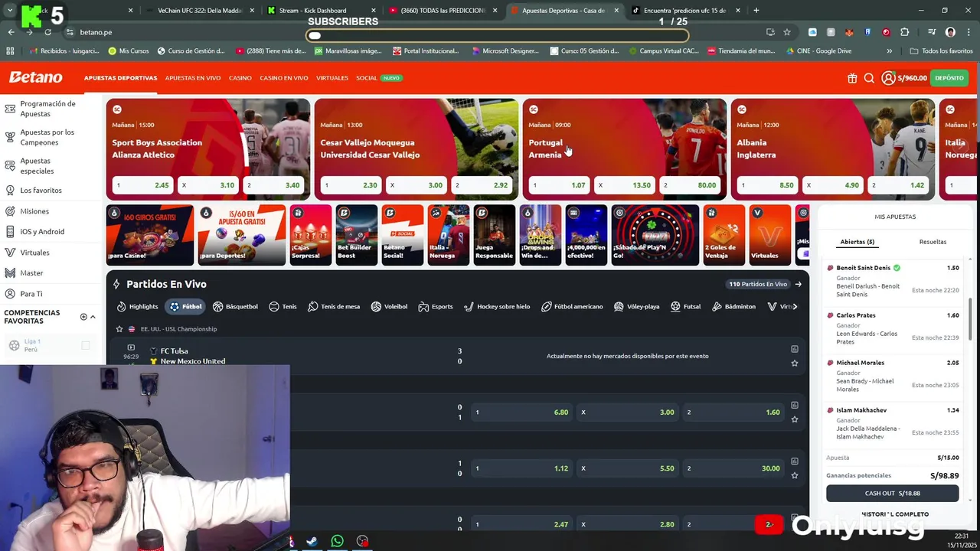Open the gift promotions icon
Viewport: 980px width, 551px height.
(852, 78)
